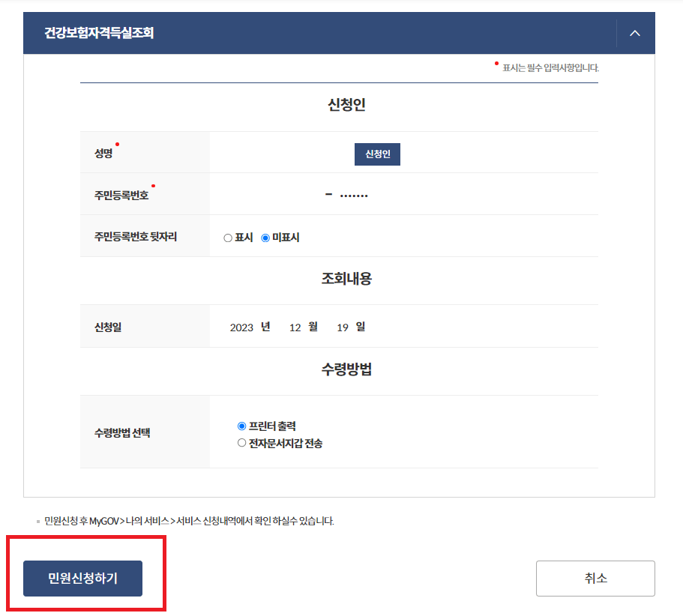The image size is (683, 616).
Task: Click the red required field notice text
Action: 547,66
